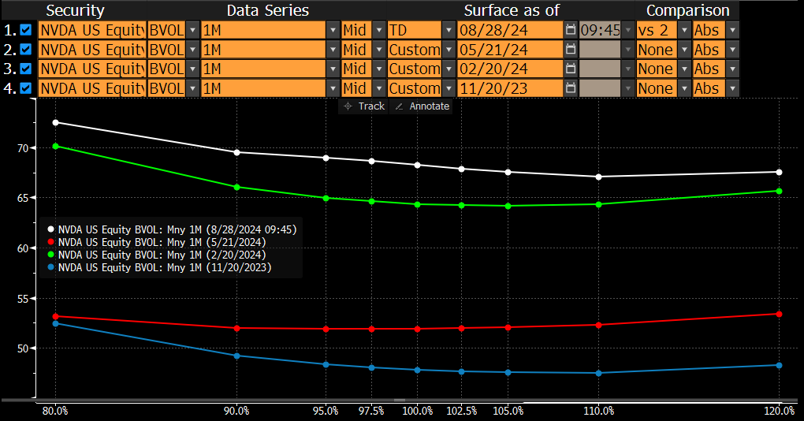The image size is (805, 424).
Task: Open row 4 None comparison dropdown
Action: (x=684, y=88)
